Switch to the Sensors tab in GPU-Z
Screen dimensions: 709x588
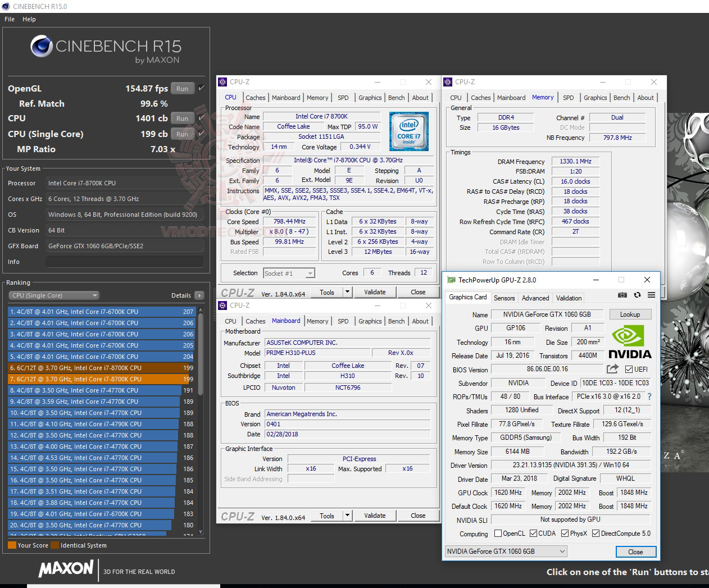[504, 298]
